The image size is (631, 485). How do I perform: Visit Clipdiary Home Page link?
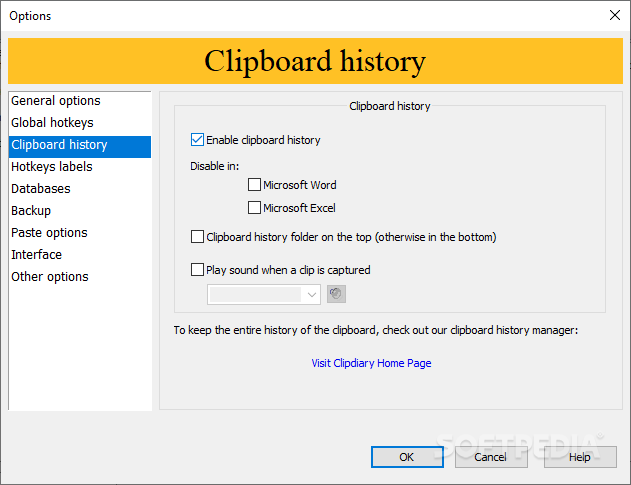[371, 363]
